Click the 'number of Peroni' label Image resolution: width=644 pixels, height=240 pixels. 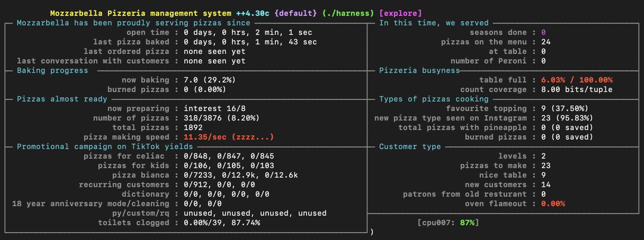(x=488, y=61)
